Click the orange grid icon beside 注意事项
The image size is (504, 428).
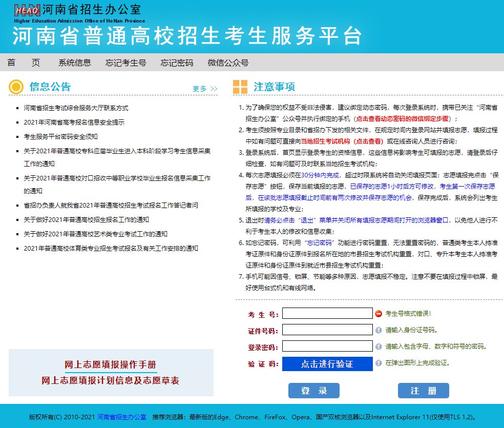(x=240, y=87)
